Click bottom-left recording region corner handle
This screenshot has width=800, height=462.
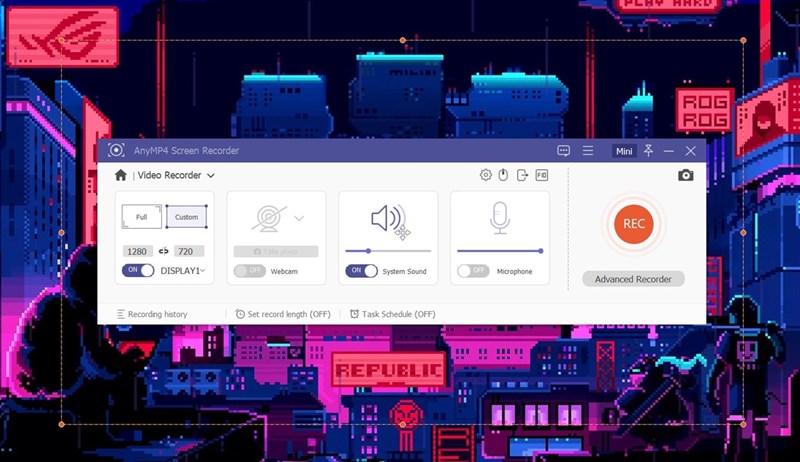(62, 424)
